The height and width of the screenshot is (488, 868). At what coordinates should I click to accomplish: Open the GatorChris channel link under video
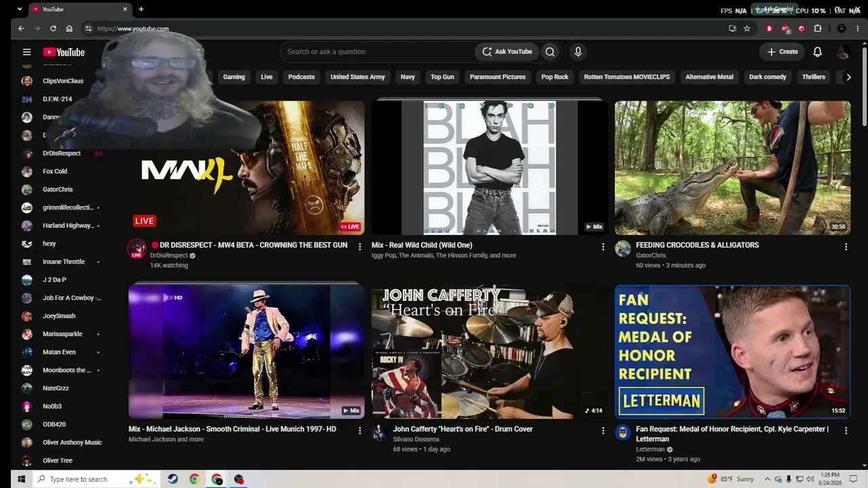(x=651, y=256)
